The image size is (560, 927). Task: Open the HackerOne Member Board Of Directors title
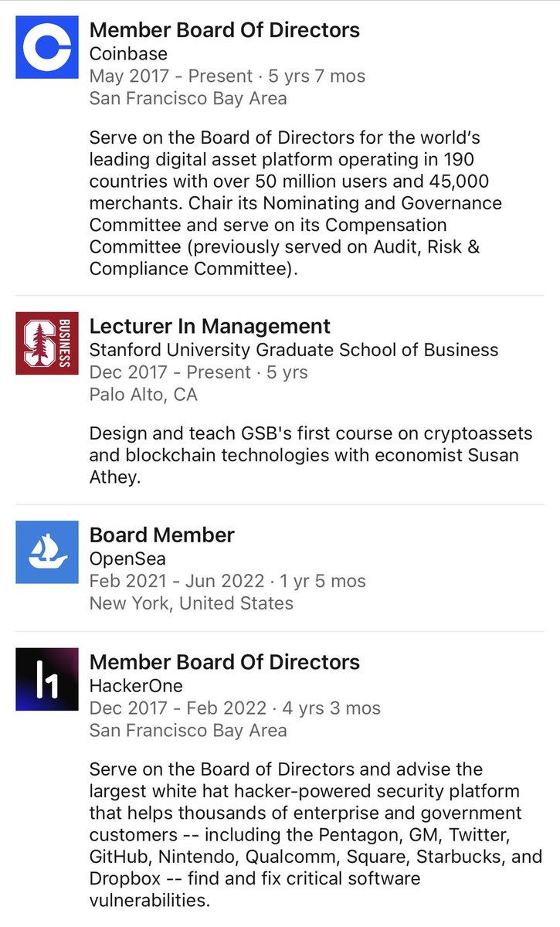point(224,663)
